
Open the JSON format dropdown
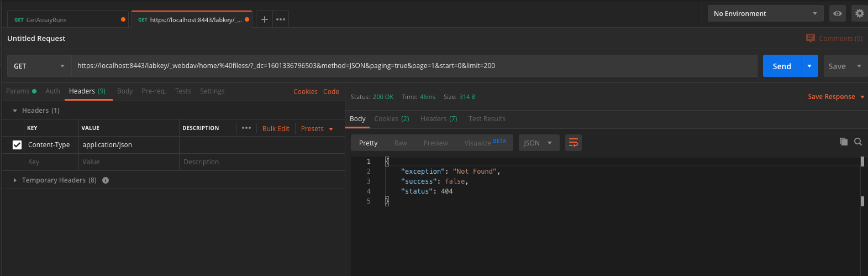[539, 143]
